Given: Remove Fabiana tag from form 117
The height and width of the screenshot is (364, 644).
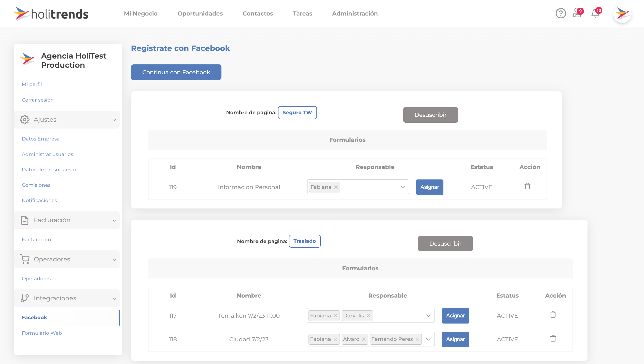Looking at the screenshot, I should [335, 316].
